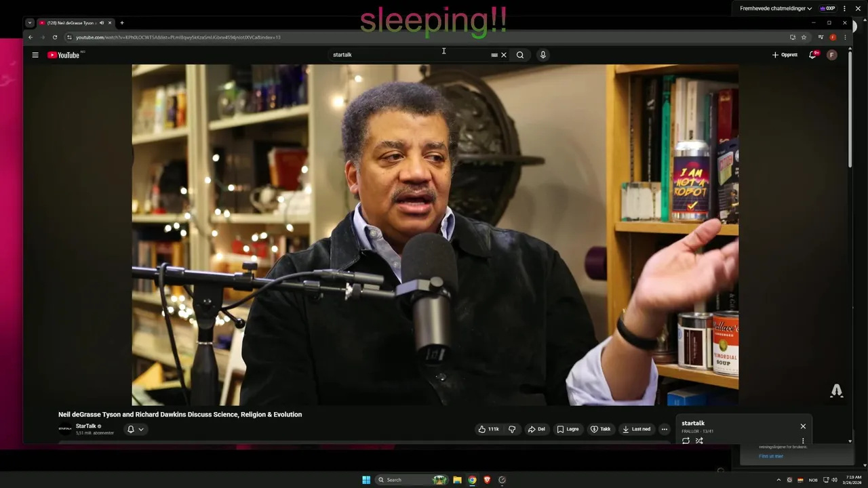868x488 pixels.
Task: Open a new browser tab
Action: (x=122, y=23)
